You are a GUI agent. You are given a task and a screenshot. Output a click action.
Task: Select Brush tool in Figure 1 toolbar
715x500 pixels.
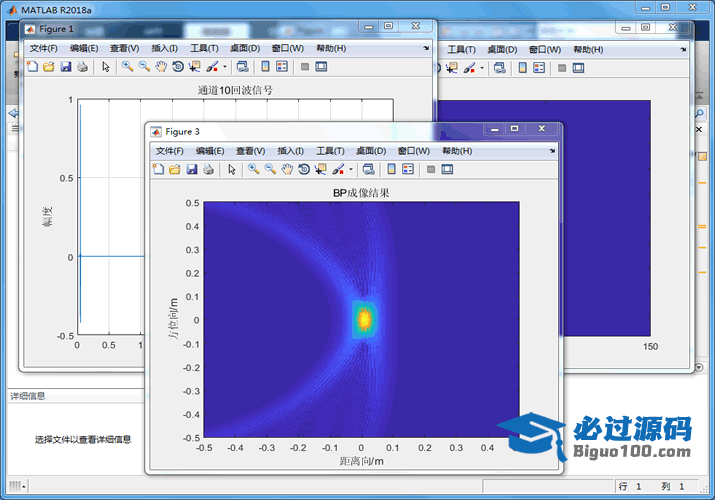click(x=212, y=67)
